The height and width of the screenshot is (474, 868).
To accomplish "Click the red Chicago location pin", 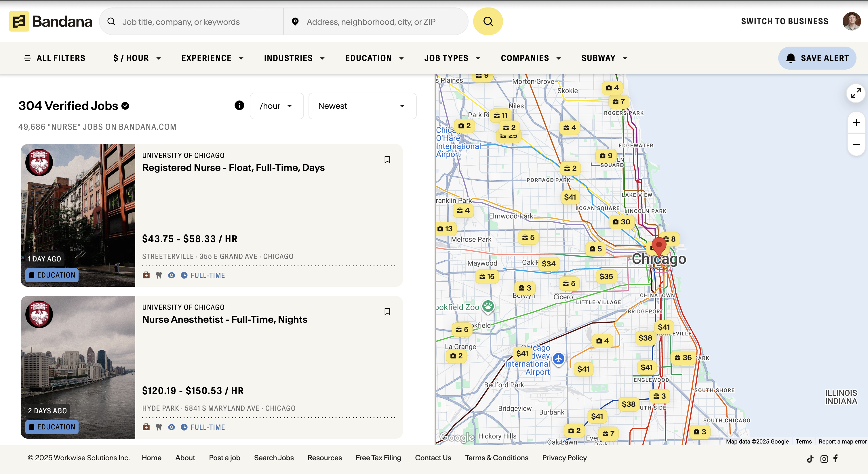I will point(659,245).
